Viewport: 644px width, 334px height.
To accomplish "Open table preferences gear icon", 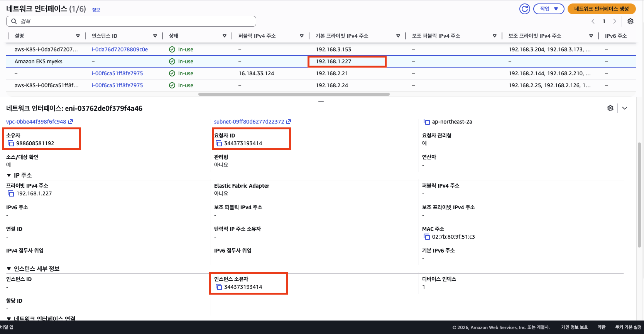I will [x=630, y=21].
